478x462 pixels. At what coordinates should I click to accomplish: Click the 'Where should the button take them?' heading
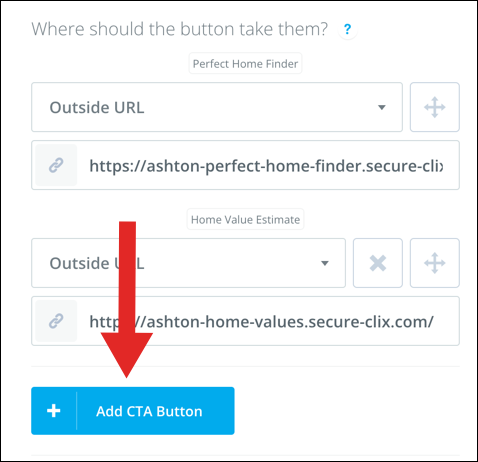click(x=180, y=29)
